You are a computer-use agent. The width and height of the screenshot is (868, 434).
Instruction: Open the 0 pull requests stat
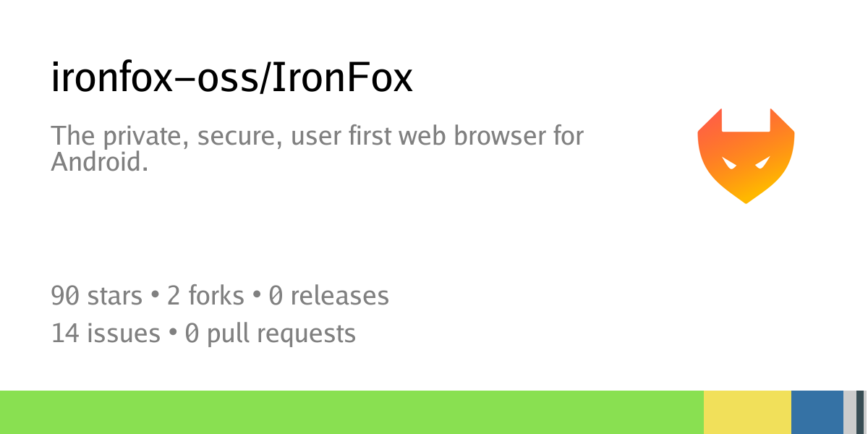270,333
